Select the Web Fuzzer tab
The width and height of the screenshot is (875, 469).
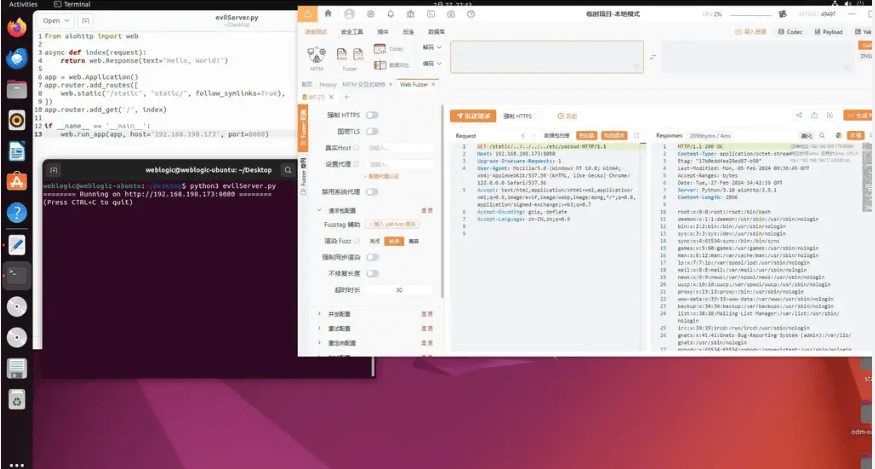click(414, 85)
